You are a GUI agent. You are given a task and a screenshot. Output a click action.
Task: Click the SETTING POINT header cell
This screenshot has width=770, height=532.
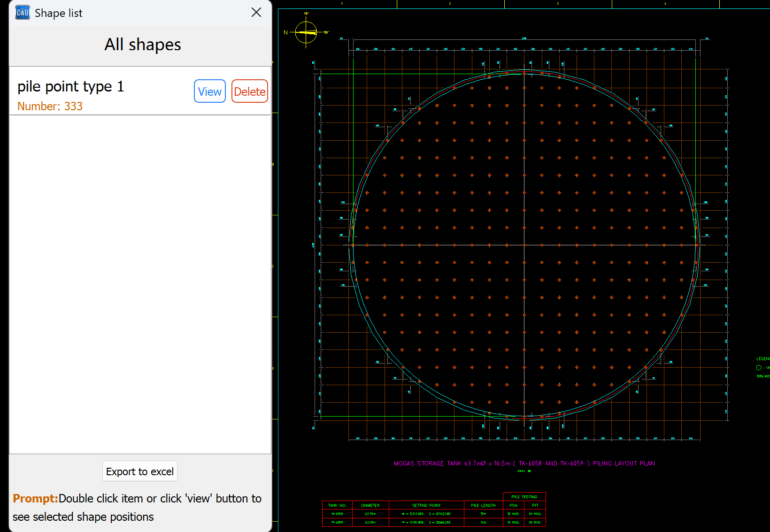(x=426, y=505)
